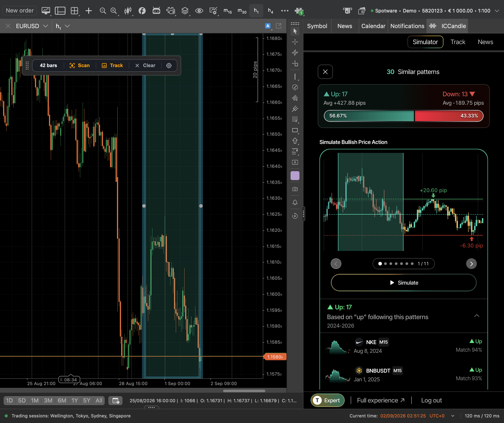Image resolution: width=504 pixels, height=423 pixels.
Task: Click Log out
Action: pos(431,400)
